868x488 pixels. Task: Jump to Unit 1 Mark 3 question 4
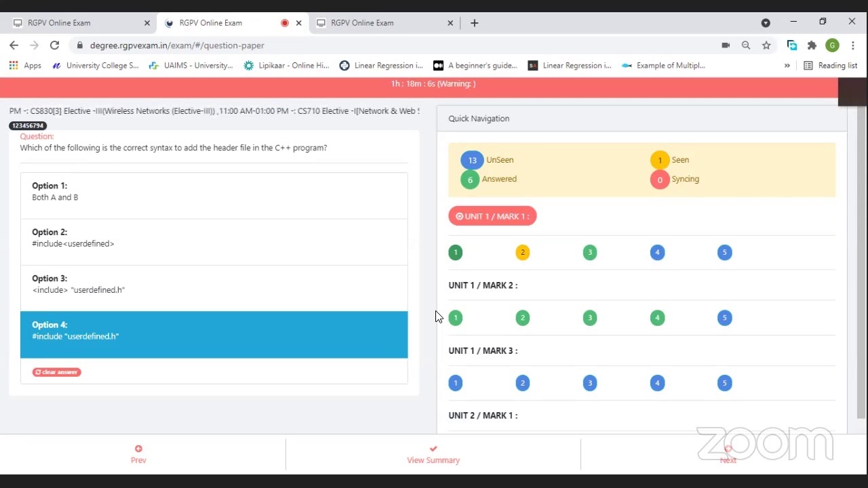pos(657,384)
